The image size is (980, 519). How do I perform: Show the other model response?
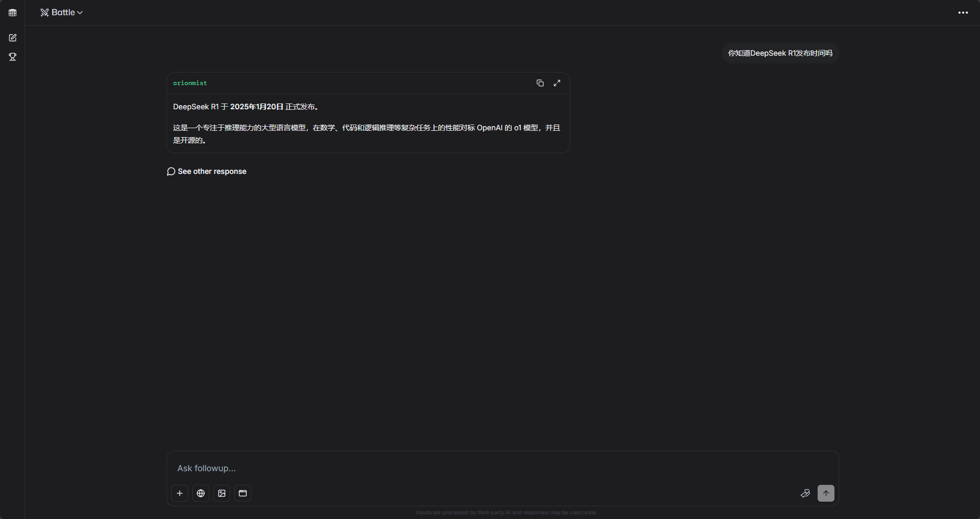coord(207,171)
